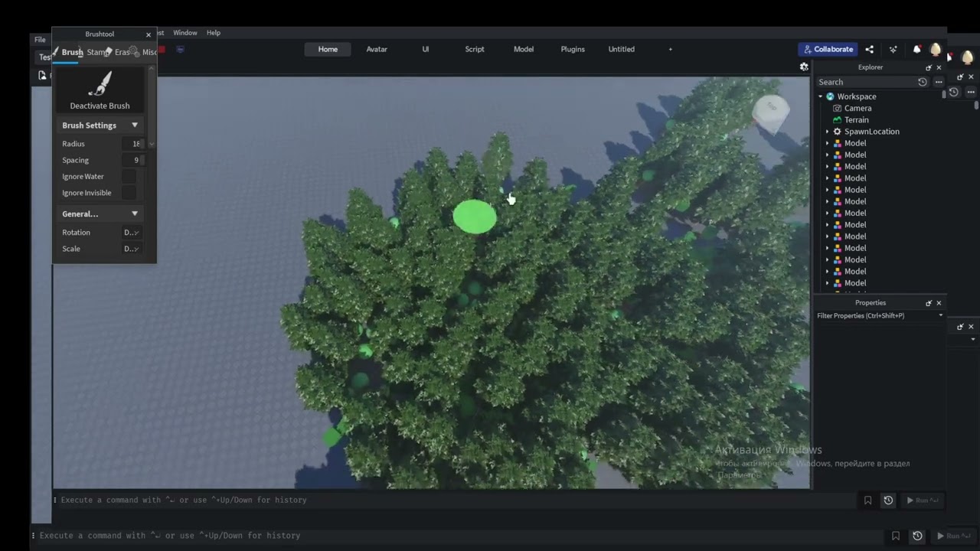Click the history icon in the back window panel
The height and width of the screenshot is (551, 980).
(953, 92)
